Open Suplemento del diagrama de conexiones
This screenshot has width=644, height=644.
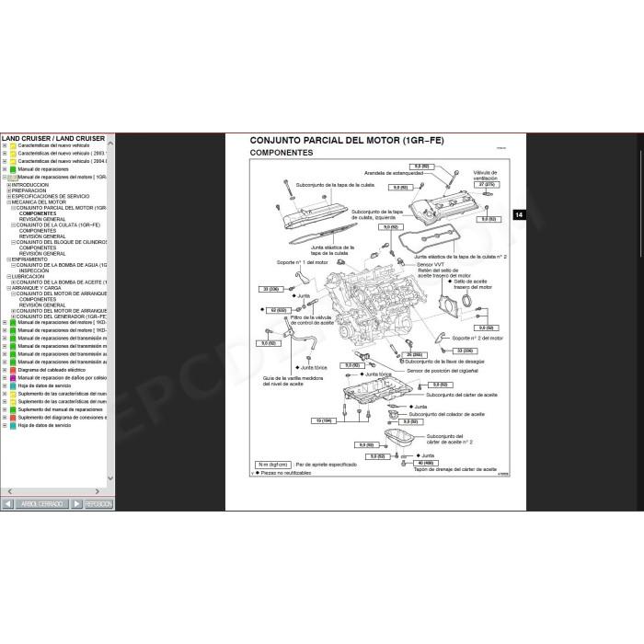(62, 418)
